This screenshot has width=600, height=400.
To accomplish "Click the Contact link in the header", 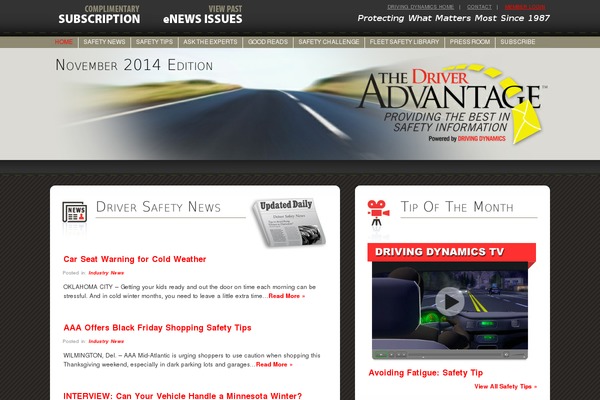I will [x=479, y=7].
